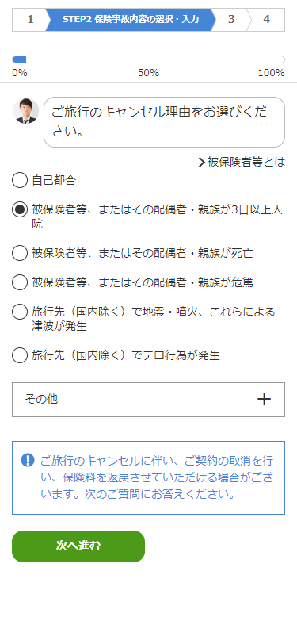Select the 3日以上入院 radio option
Viewport: 297px width, 644px height.
(19, 209)
